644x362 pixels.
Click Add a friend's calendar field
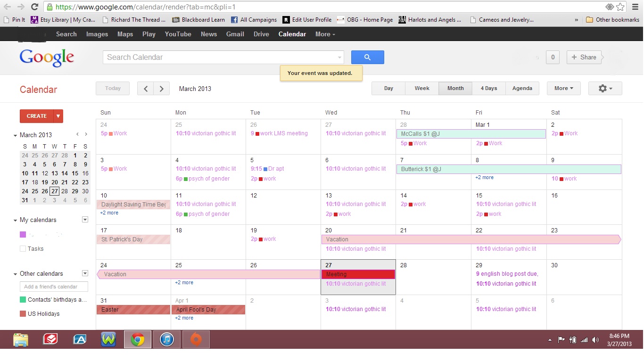(x=54, y=287)
